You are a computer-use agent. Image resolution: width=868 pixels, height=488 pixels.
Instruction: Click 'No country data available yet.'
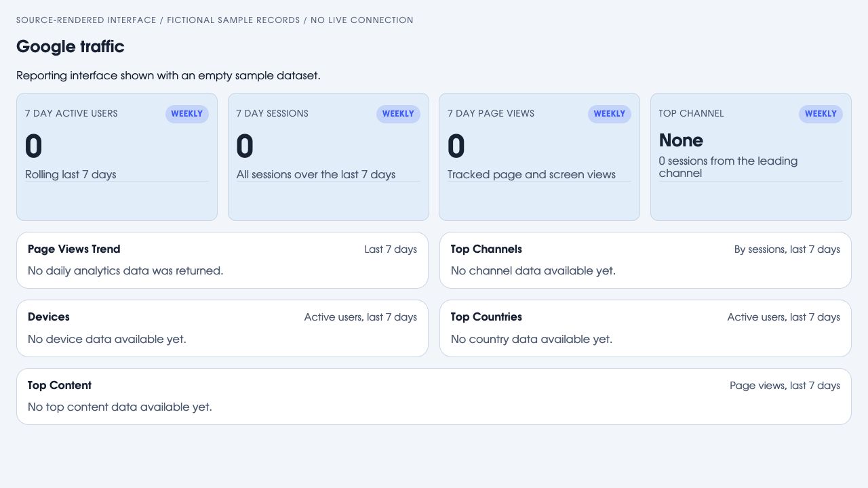532,339
